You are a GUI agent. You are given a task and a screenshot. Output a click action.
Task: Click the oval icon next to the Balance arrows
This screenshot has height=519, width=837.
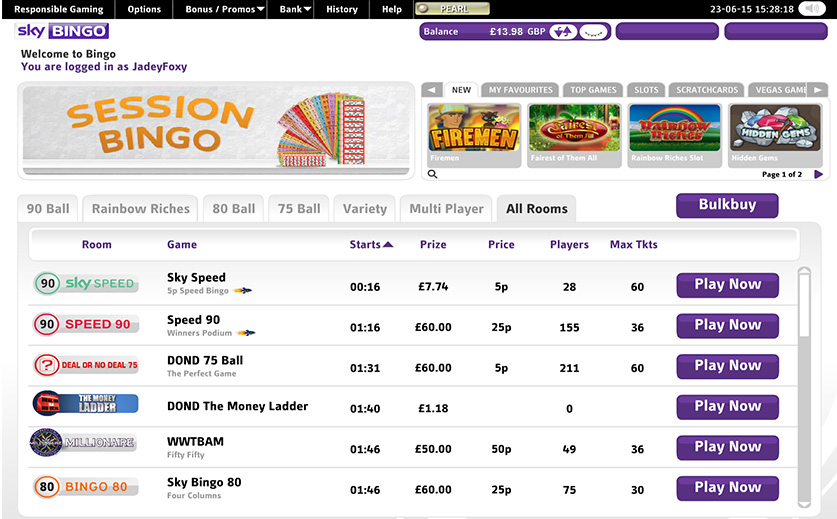tap(593, 32)
